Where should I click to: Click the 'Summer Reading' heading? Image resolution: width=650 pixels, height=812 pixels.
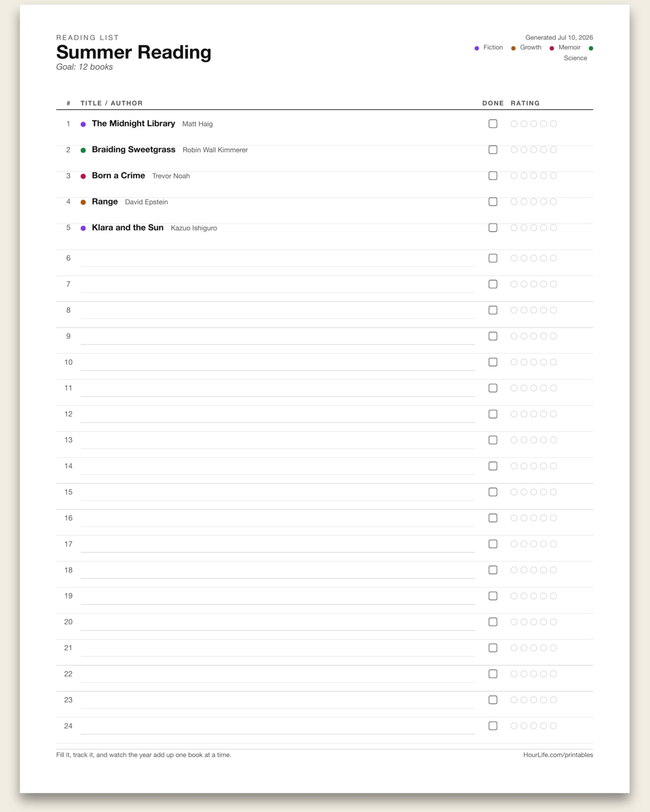(x=134, y=52)
